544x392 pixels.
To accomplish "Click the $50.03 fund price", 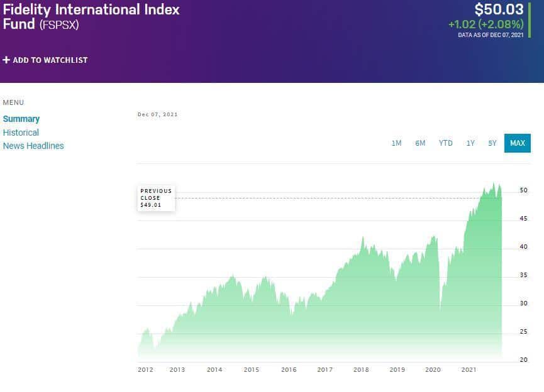I will pos(499,9).
